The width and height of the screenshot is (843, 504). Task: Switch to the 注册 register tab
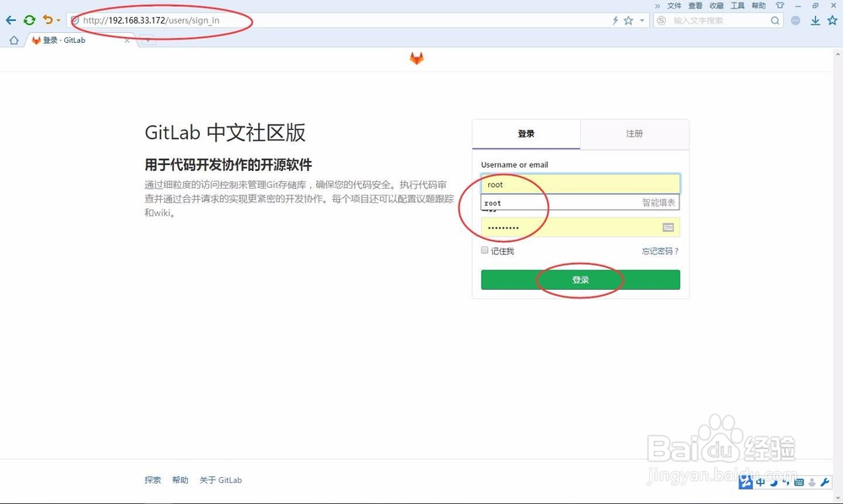click(635, 134)
